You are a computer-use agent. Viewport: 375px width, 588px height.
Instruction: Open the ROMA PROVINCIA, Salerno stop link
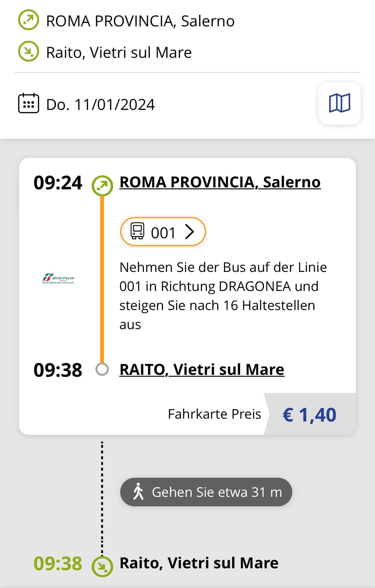[x=220, y=182]
